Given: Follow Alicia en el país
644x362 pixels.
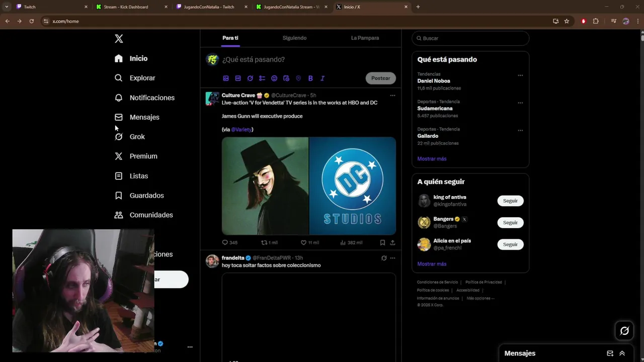Looking at the screenshot, I should click(x=510, y=244).
